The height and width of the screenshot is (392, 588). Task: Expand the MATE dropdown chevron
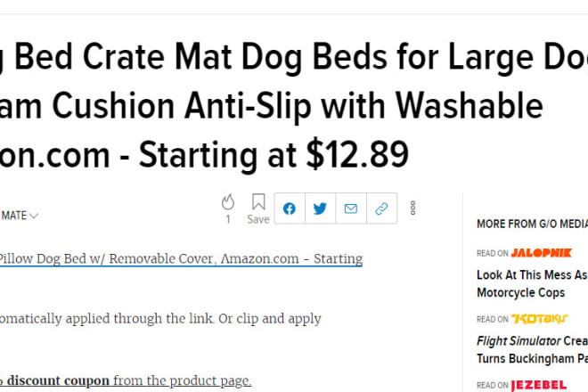coord(34,216)
